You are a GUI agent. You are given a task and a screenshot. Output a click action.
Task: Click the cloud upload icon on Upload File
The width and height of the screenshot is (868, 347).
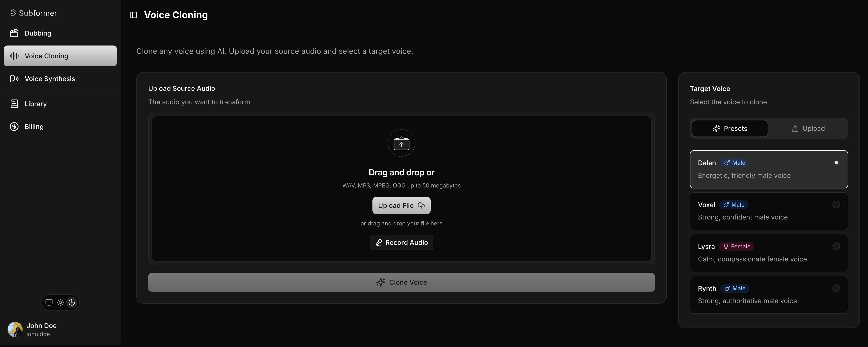point(421,205)
